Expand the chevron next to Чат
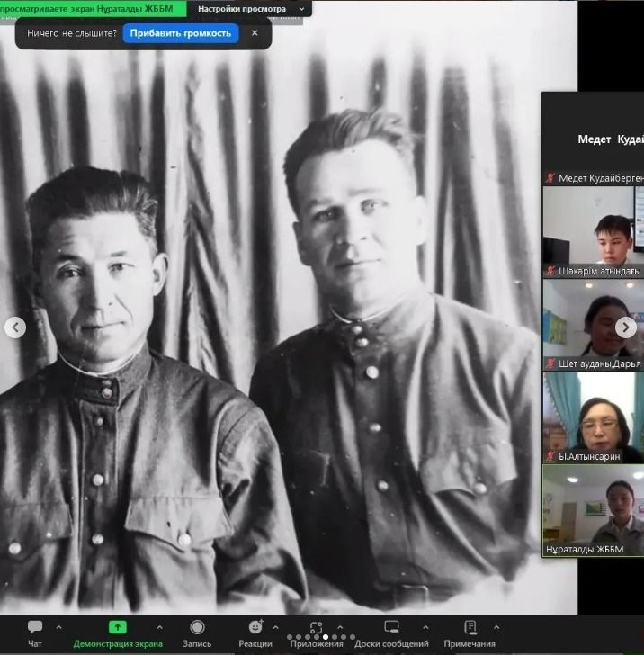Screen dimensions: 644x655 (x=59, y=627)
